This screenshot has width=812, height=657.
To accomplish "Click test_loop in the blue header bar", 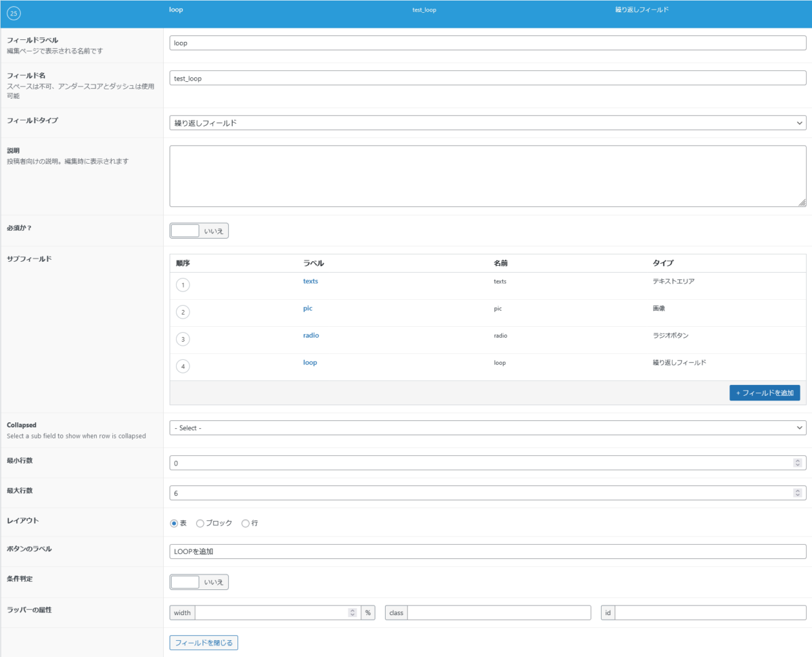I will [x=424, y=11].
